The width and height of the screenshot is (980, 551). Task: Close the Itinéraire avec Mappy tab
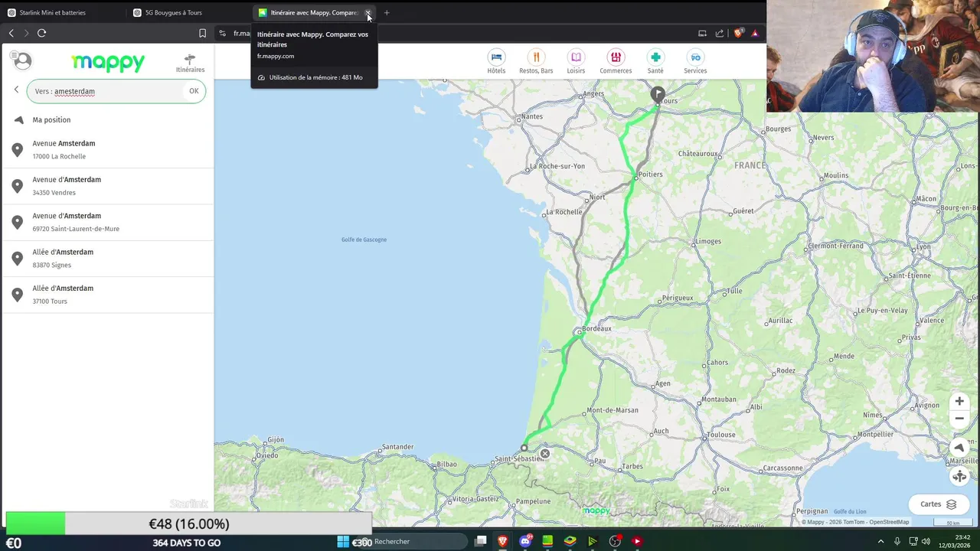(x=367, y=13)
